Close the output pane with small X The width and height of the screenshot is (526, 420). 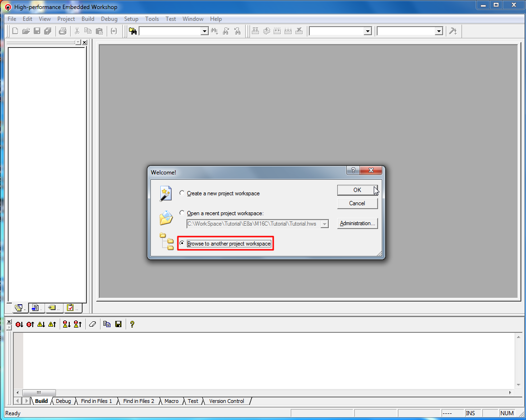coord(9,322)
